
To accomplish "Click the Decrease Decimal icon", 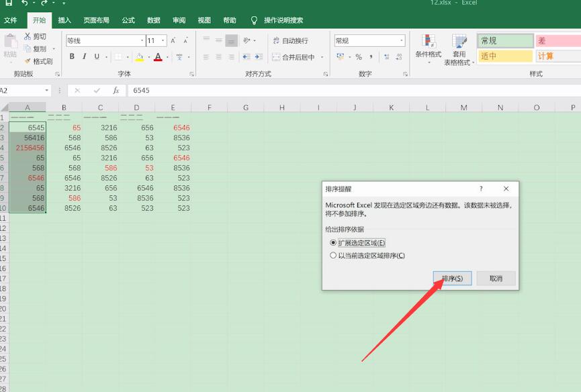I will tap(399, 56).
